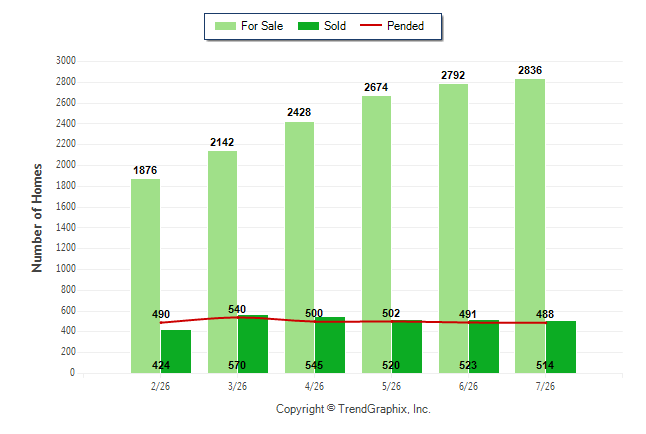Click the Pended line point labeled 490

coord(160,323)
